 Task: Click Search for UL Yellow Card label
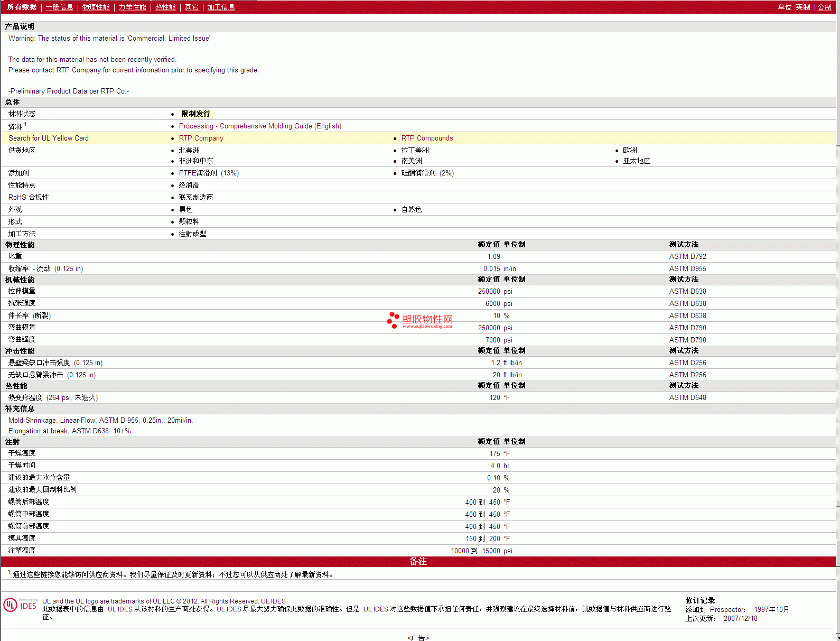49,138
